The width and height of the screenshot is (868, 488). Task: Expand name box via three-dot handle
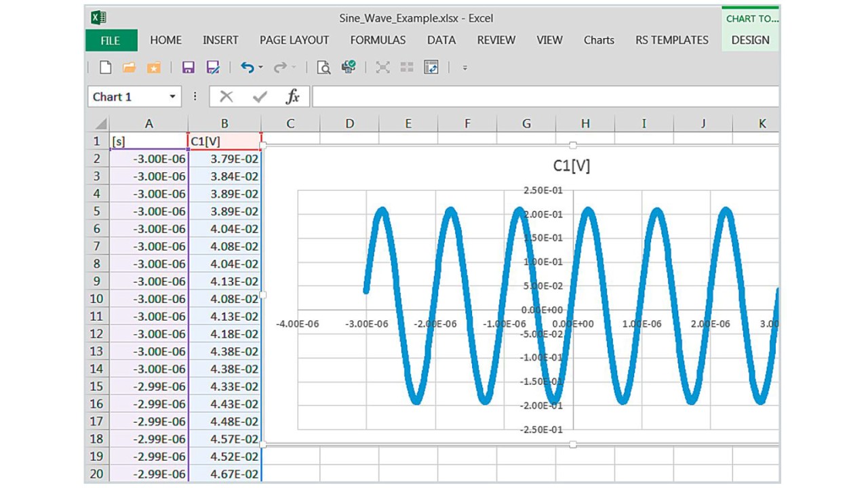coord(195,97)
